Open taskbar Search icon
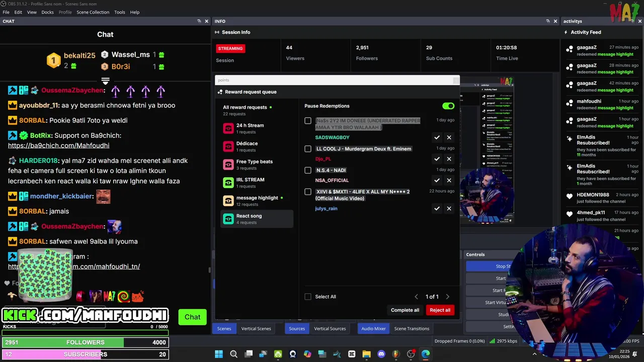The height and width of the screenshot is (362, 644). pyautogui.click(x=234, y=354)
